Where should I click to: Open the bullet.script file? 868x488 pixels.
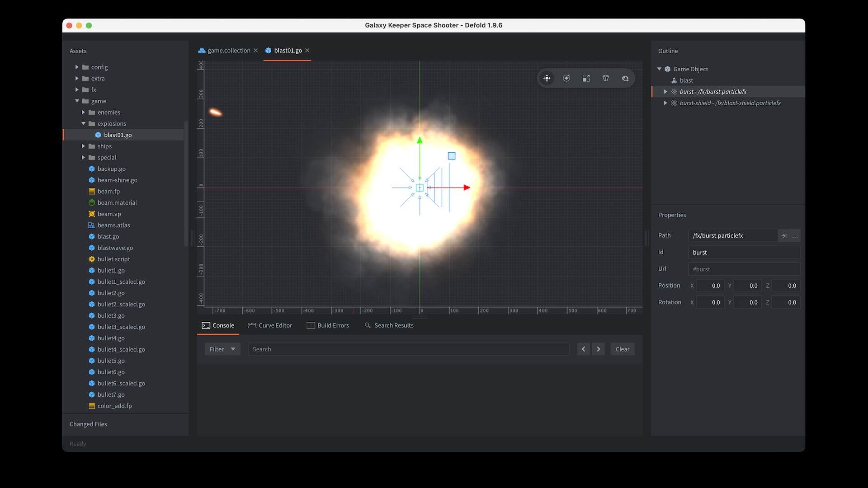[x=113, y=259]
